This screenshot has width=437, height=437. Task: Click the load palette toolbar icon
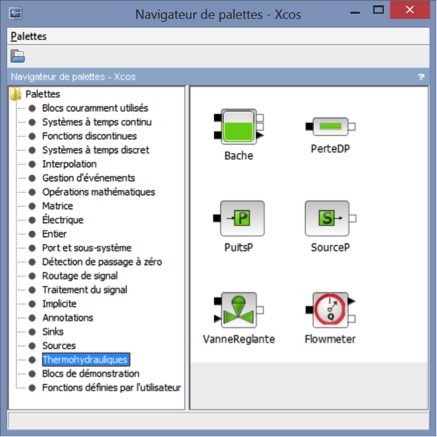pyautogui.click(x=18, y=56)
